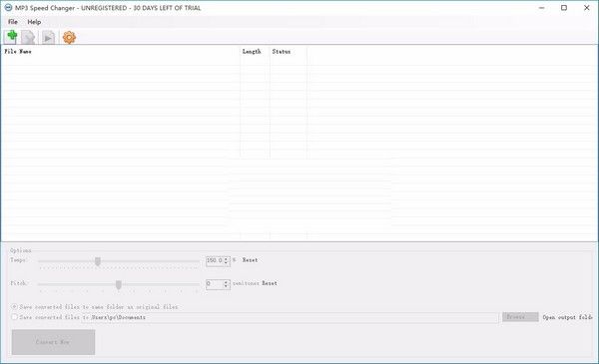The image size is (599, 364).
Task: Click Open output folder link
Action: point(567,317)
